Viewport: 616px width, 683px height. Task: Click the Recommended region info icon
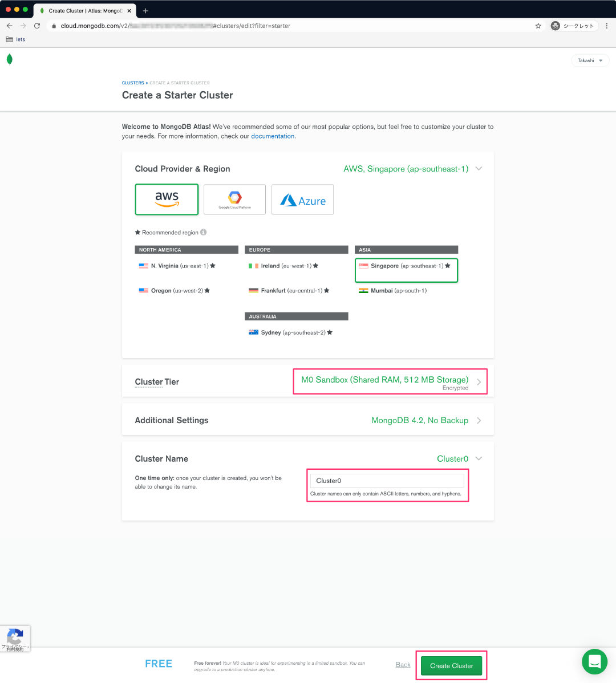pos(204,232)
